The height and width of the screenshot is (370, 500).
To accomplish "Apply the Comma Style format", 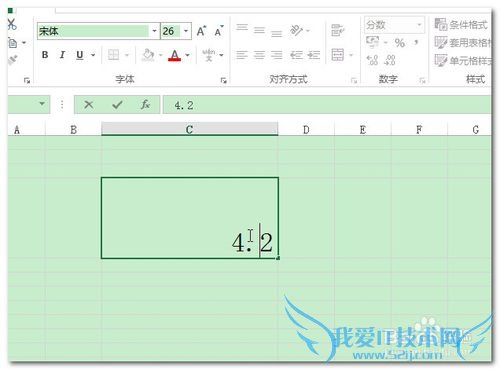I will point(416,43).
